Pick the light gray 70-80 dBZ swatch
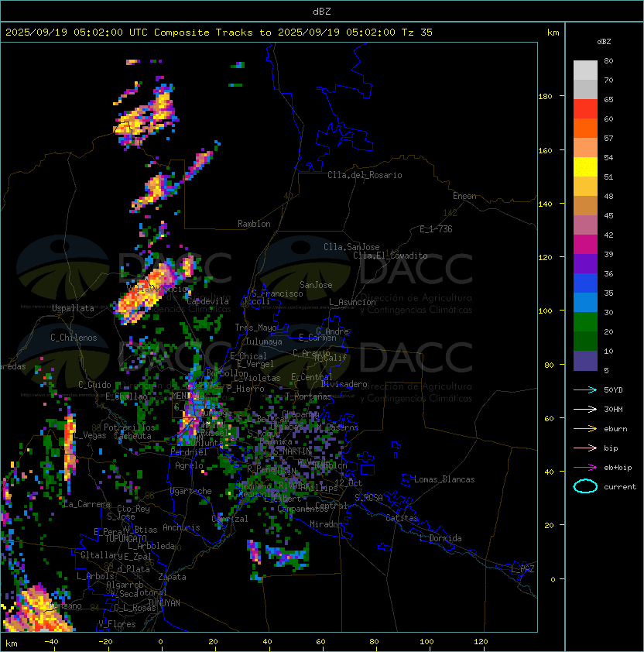This screenshot has height=652, width=644. pos(585,70)
